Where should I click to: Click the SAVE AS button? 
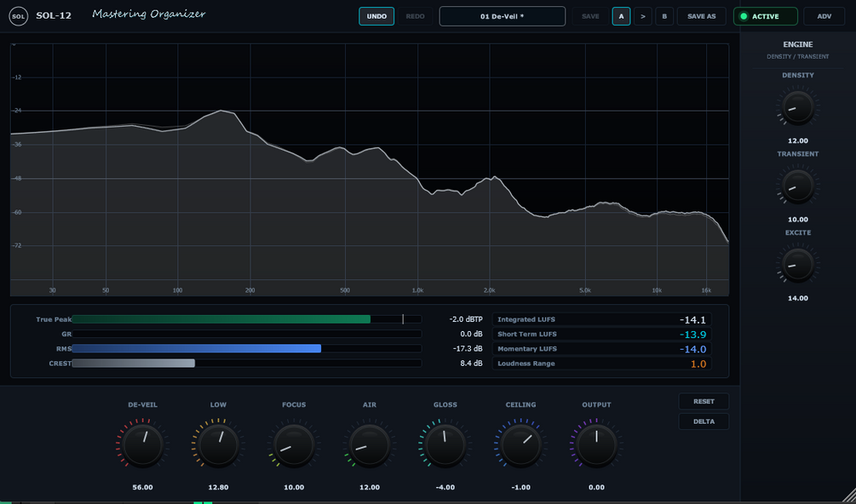click(x=702, y=16)
